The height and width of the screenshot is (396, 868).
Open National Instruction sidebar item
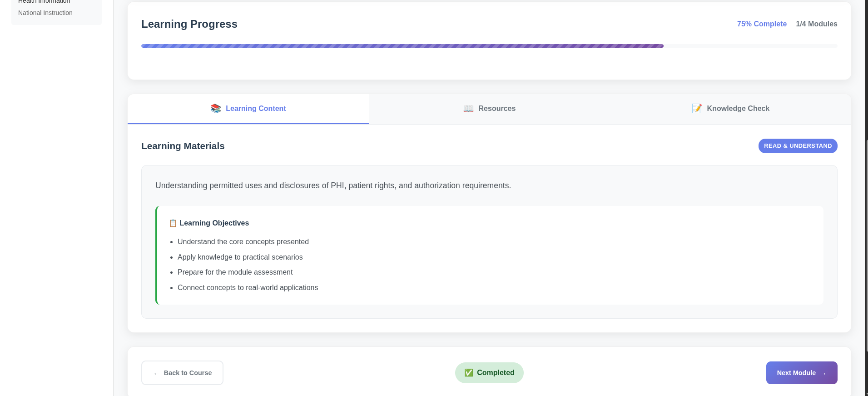tap(45, 13)
